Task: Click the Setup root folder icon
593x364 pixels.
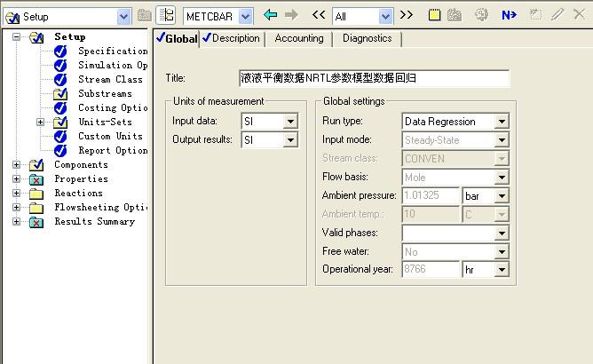Action: (x=36, y=37)
